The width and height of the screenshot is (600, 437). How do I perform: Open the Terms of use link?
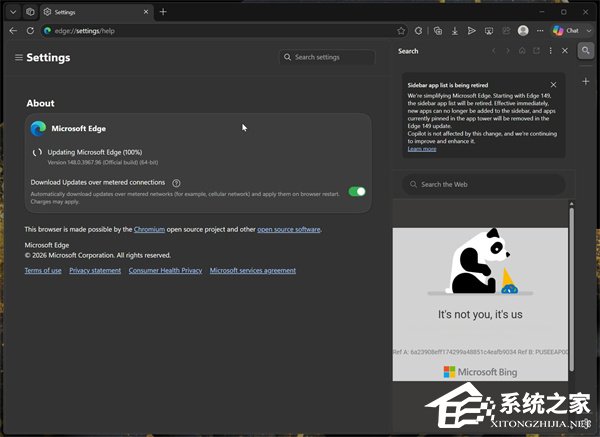click(x=43, y=271)
